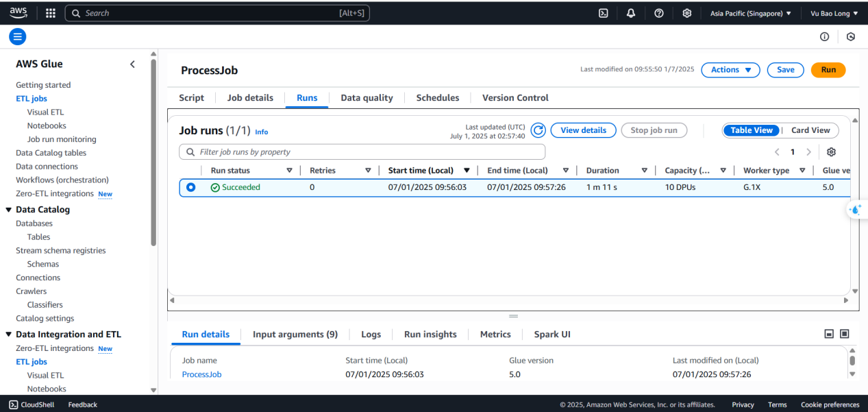This screenshot has height=412, width=868.
Task: Open the hexagon tools icon at top right
Action: (851, 36)
